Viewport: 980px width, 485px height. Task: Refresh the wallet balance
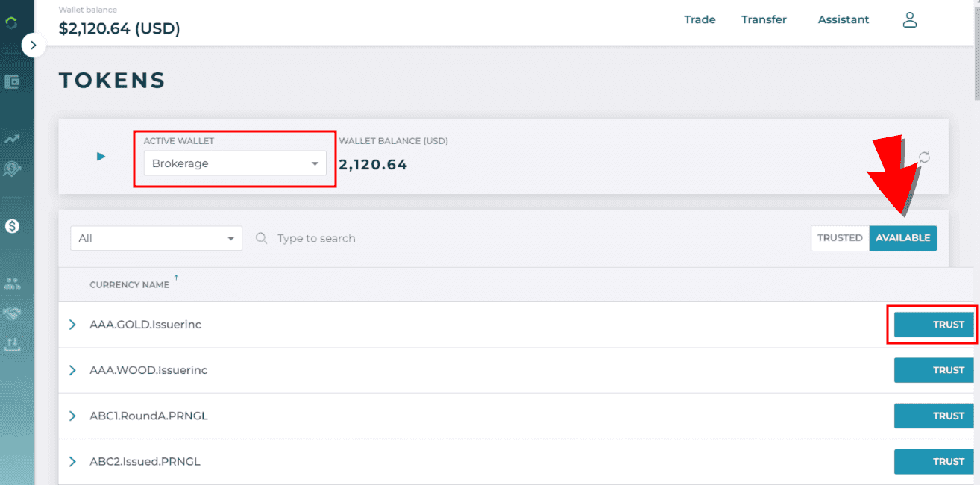click(924, 157)
